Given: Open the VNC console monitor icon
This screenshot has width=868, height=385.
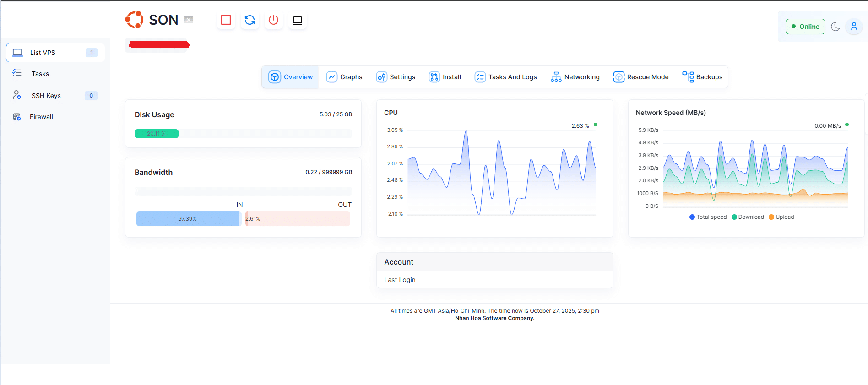Looking at the screenshot, I should [x=298, y=20].
